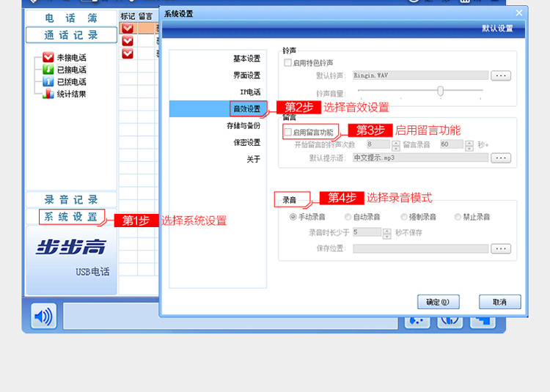Click the third red mark icon in the call list
Viewport: 550px width, 392px height.
click(128, 53)
